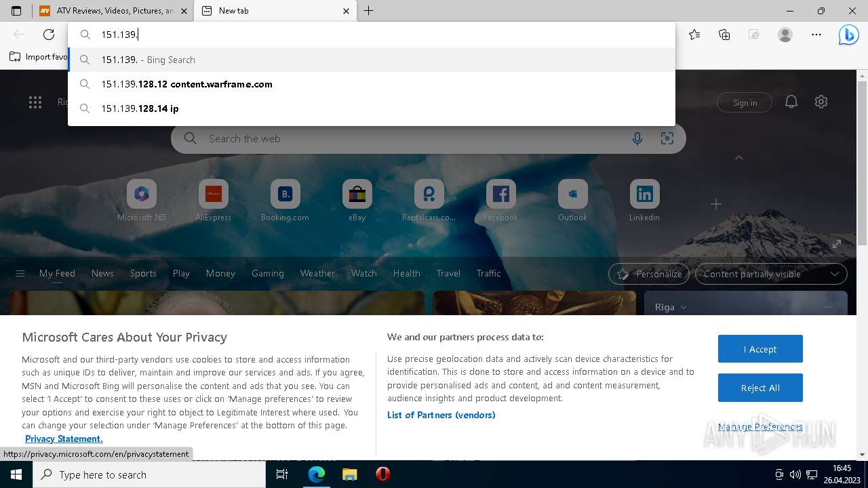Open File Explorer from taskbar

click(349, 474)
